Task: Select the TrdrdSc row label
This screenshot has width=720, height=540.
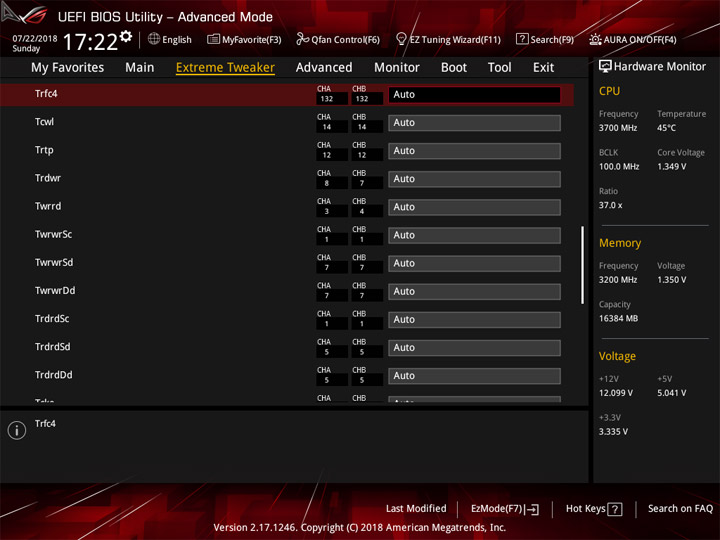Action: pyautogui.click(x=52, y=319)
